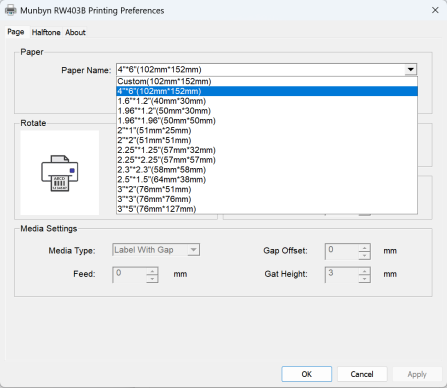Close the Printing Preferences window
This screenshot has height=388, width=447.
click(435, 10)
